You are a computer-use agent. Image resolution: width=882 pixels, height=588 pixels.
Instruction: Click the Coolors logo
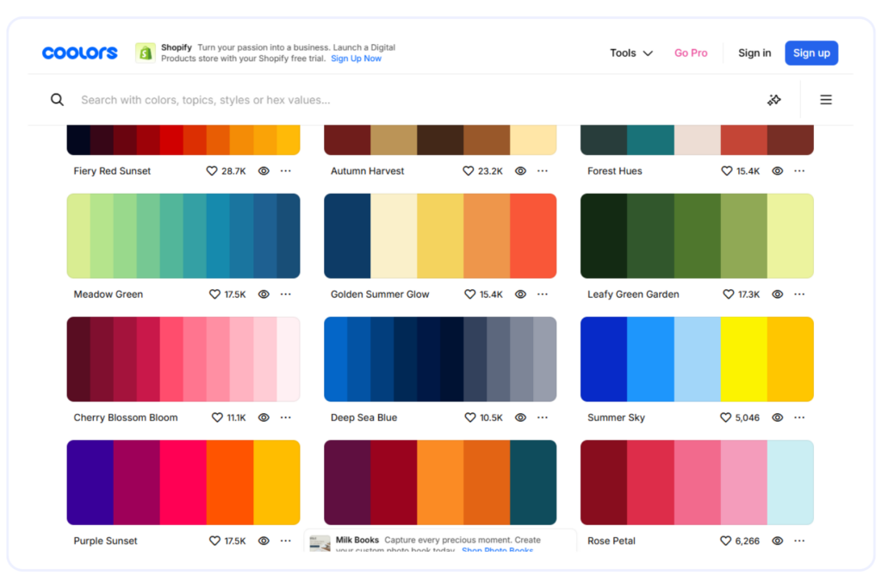point(79,53)
